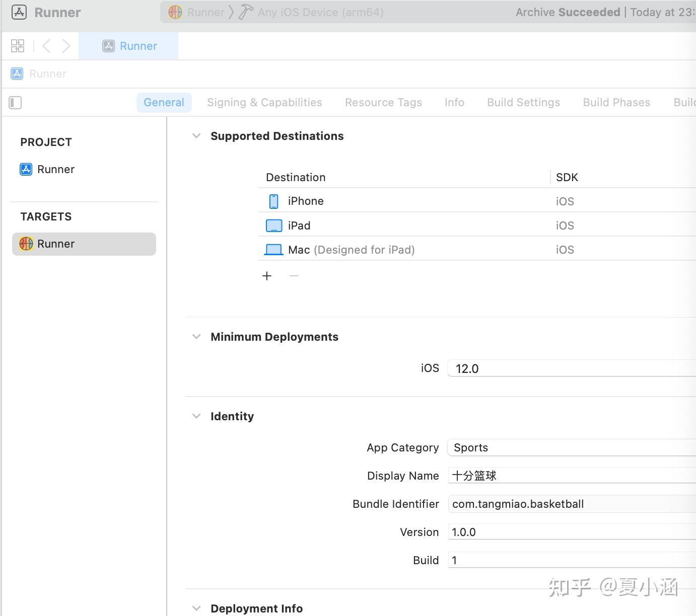Image resolution: width=696 pixels, height=616 pixels.
Task: Go forward with the right chevron
Action: 66,46
